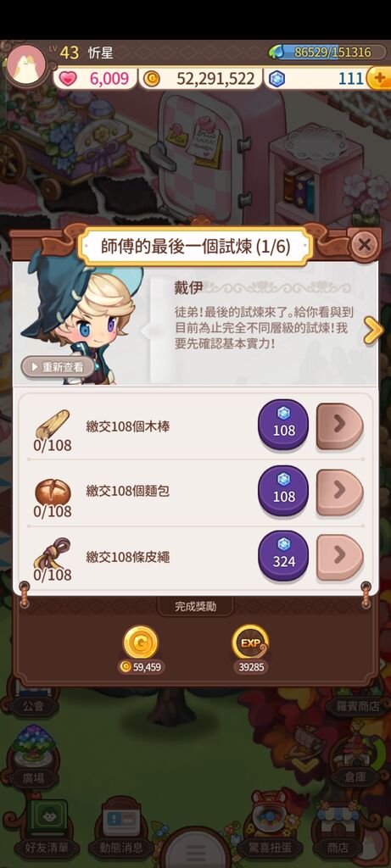Open the 羅賓商店 shop
391x868 pixels.
coord(360,705)
